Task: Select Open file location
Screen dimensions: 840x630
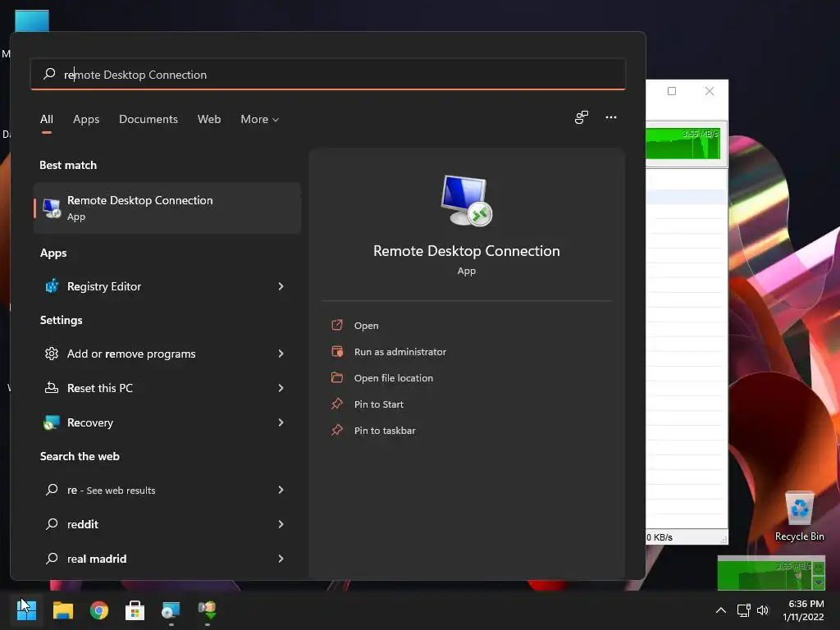Action: point(394,377)
